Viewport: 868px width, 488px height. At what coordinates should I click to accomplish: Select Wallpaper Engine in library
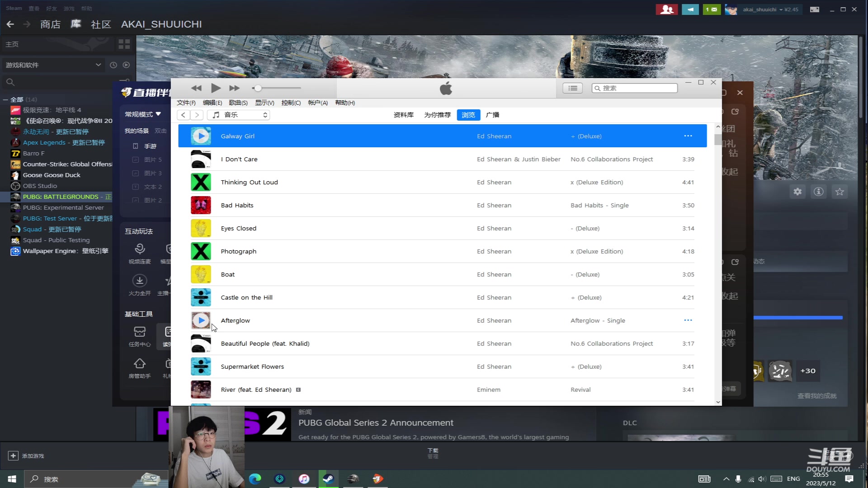pos(66,251)
